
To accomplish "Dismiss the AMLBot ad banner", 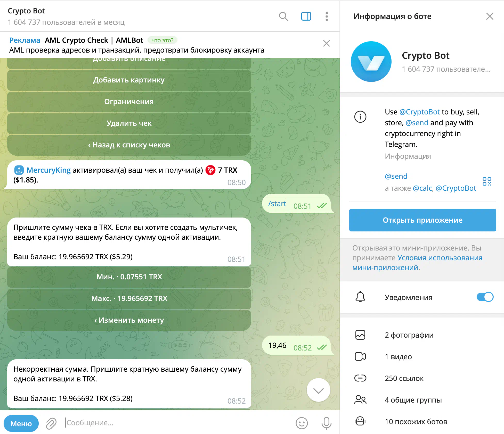I will coord(326,43).
